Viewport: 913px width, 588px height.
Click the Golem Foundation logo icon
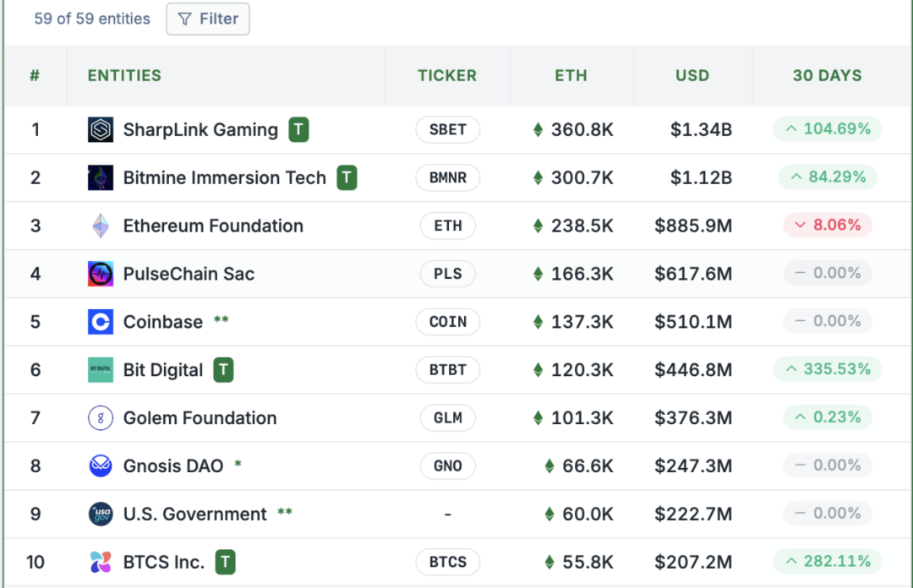point(101,418)
